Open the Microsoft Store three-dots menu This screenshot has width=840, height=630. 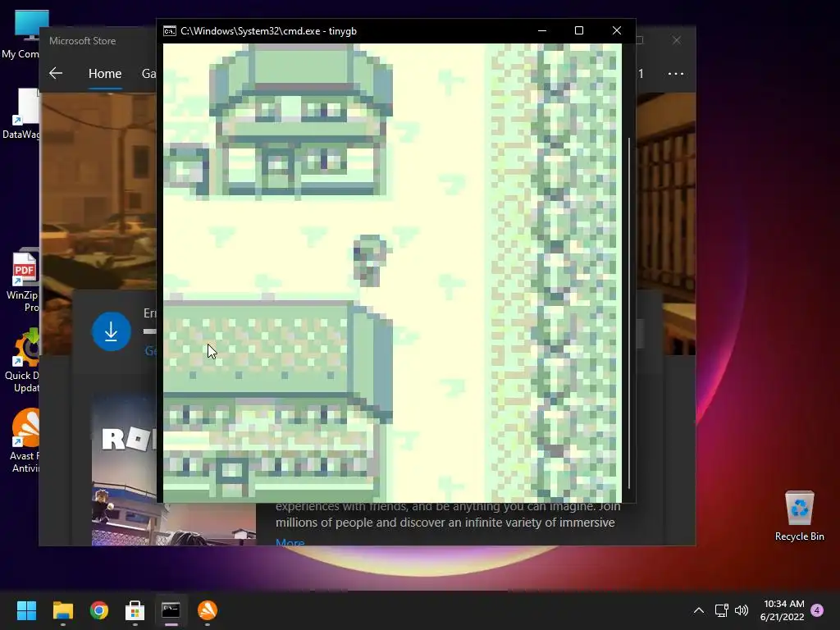pyautogui.click(x=676, y=73)
